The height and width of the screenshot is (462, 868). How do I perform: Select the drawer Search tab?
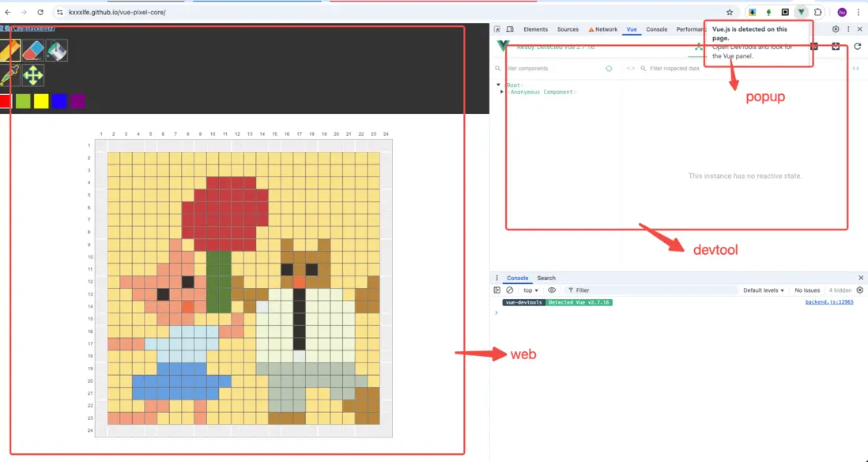tap(545, 278)
